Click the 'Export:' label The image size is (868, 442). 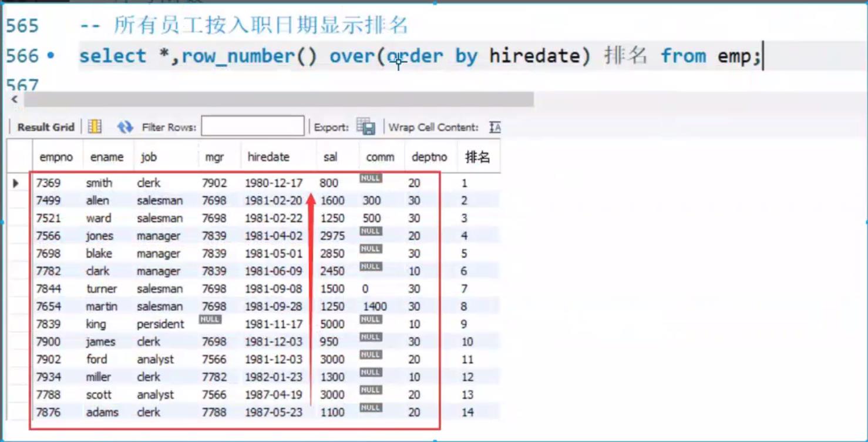click(x=331, y=127)
